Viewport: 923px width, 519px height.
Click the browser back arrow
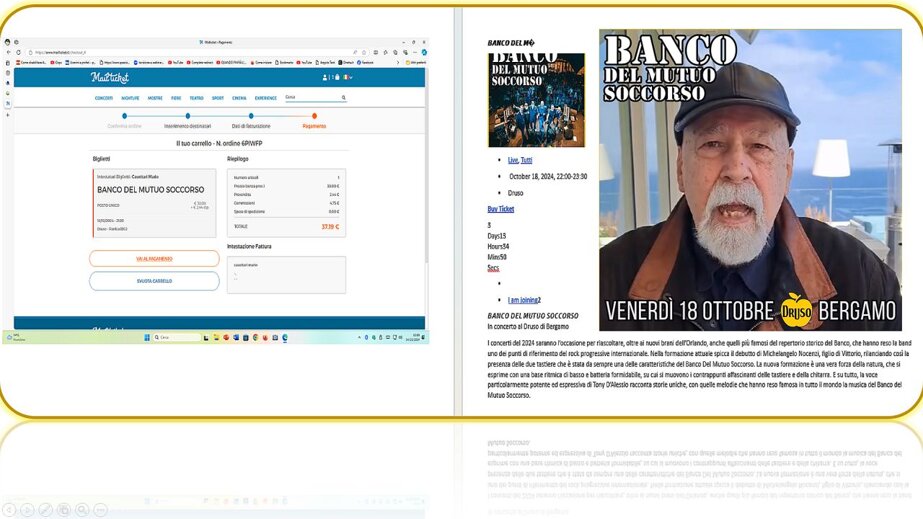pos(9,52)
